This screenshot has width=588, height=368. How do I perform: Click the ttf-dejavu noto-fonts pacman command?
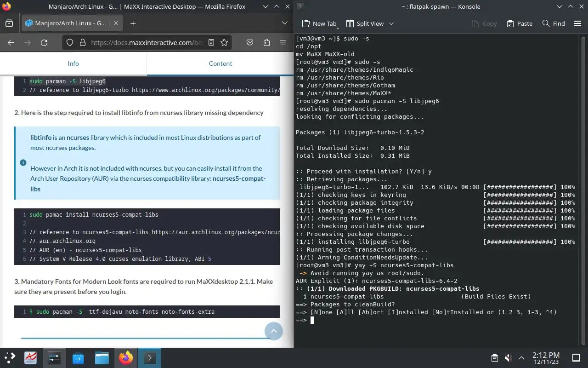[x=122, y=312]
